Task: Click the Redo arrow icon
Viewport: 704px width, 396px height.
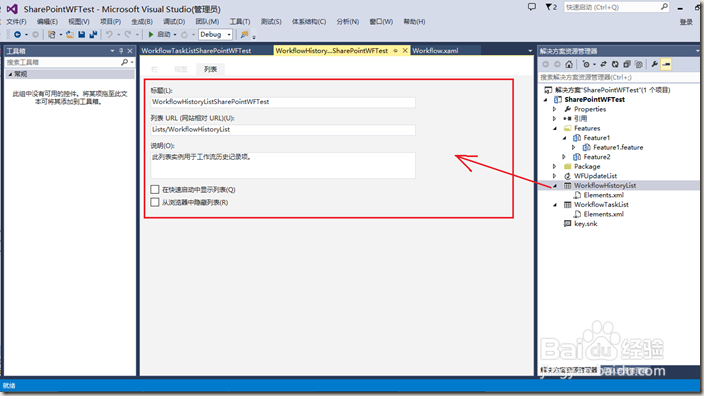Action: coord(128,35)
